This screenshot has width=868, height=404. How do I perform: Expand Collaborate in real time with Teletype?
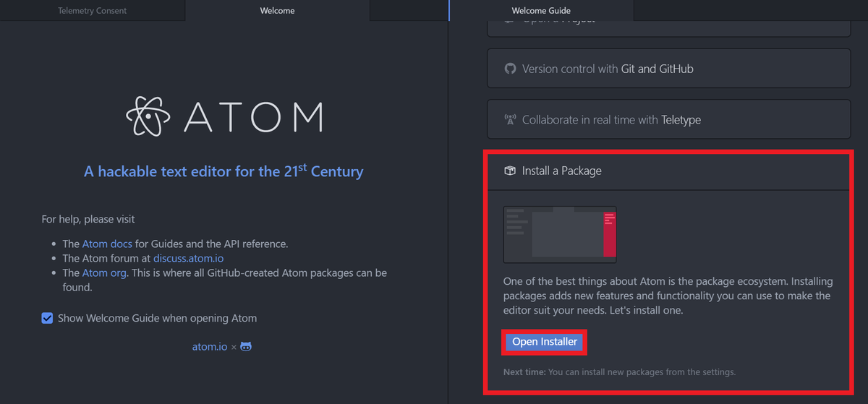[668, 119]
